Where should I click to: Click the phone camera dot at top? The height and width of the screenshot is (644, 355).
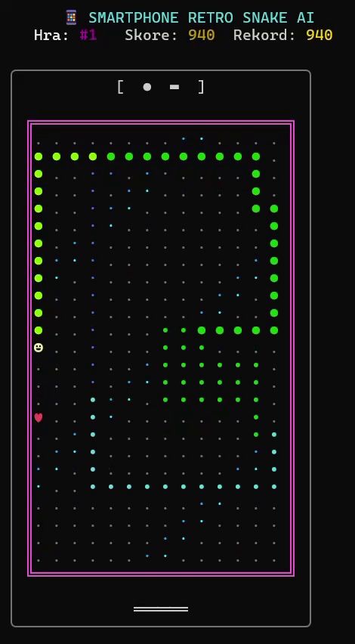147,87
